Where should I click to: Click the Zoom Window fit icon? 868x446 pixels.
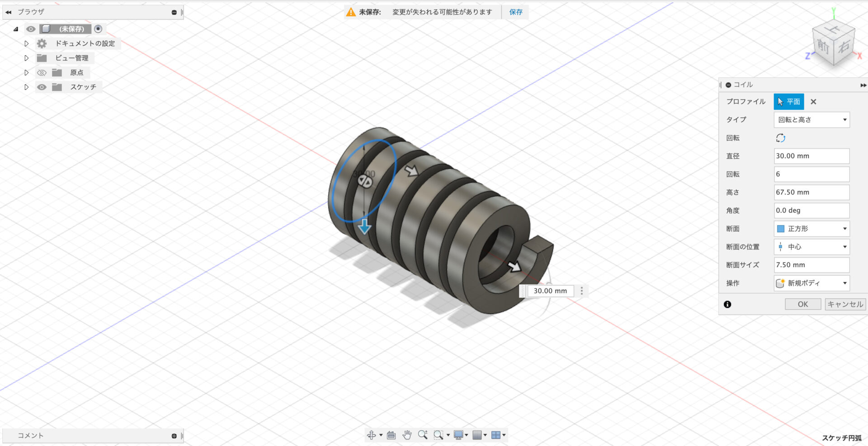click(438, 435)
